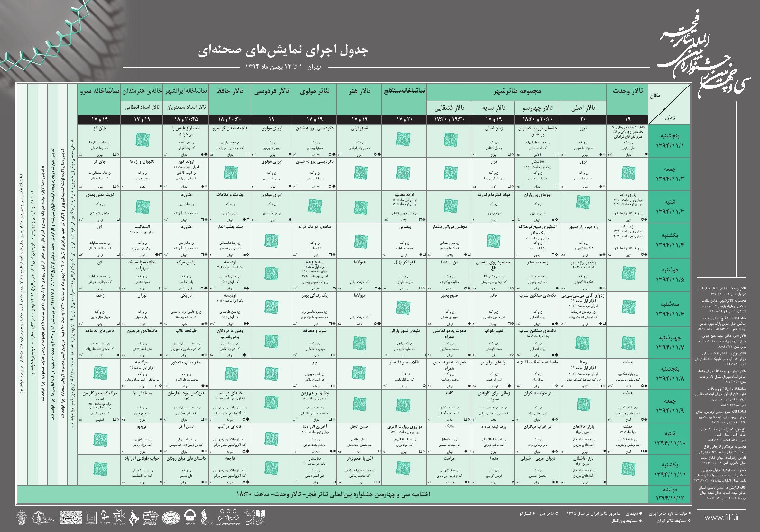Click the stamp in تالار وحدت cell for ۱۳۹۴/۱۱/۲
The height and width of the screenshot is (532, 760).
(628, 173)
